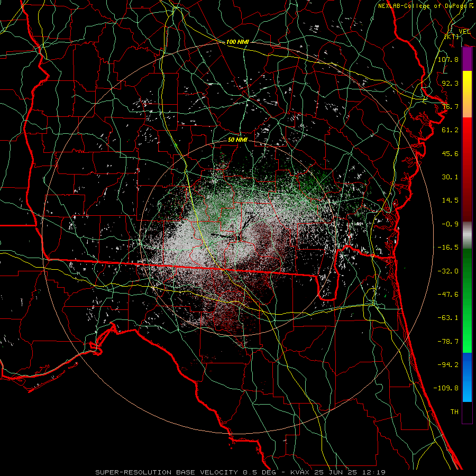Click the -109.8 value on velocity scale
The height and width of the screenshot is (476, 476).
[x=446, y=388]
